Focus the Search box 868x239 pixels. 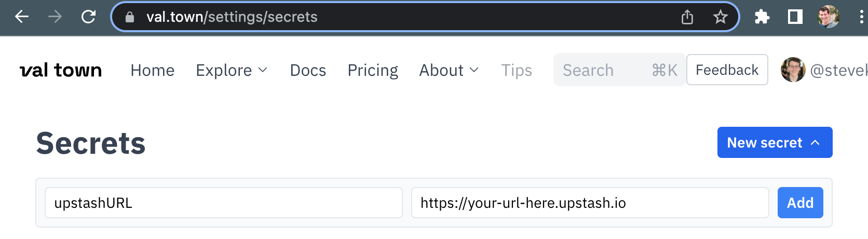pyautogui.click(x=619, y=70)
